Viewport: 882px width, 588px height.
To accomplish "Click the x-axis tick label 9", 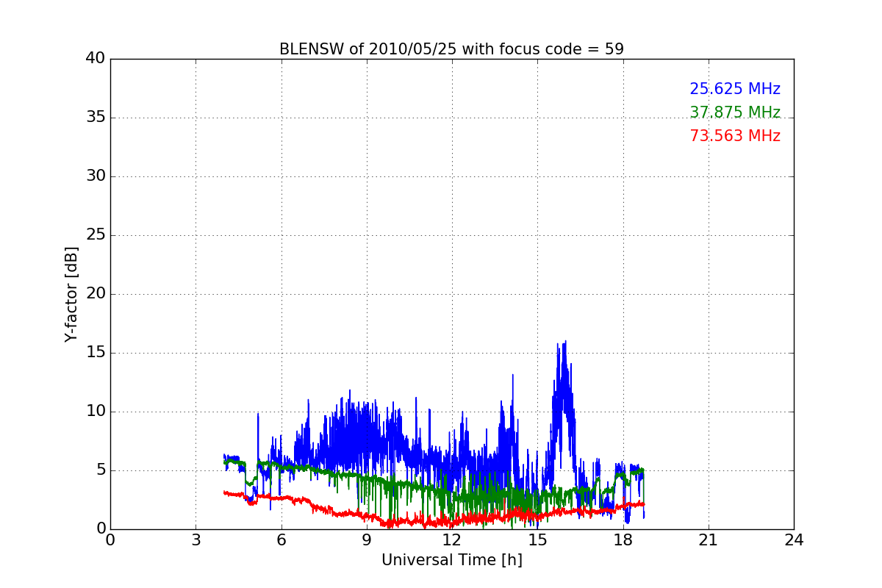I will click(367, 539).
